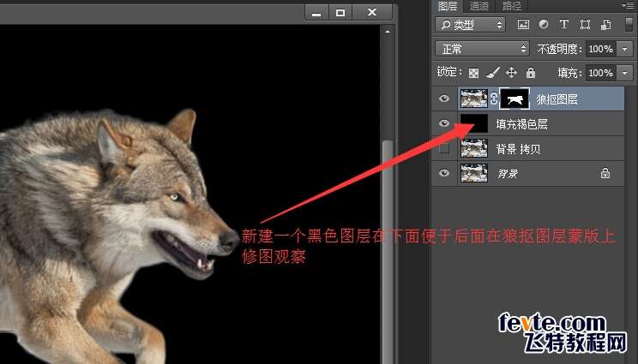Hide the 背景 layer
Viewport: 638px width, 364px height.
(x=444, y=173)
